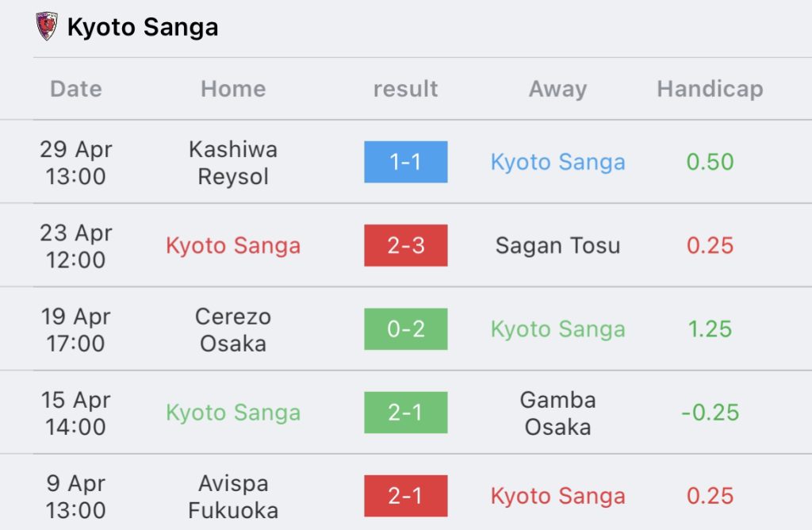
Task: Open the Sagan Tosu team link
Action: coord(557,246)
